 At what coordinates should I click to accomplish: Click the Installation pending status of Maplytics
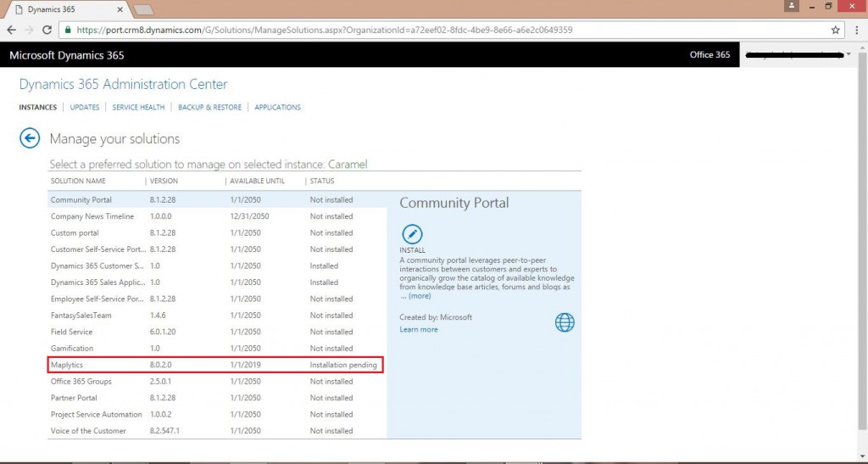pyautogui.click(x=343, y=365)
